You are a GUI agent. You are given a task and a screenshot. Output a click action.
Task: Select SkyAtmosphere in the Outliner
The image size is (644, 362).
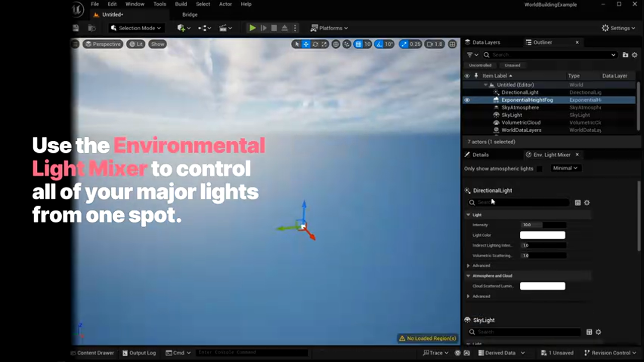[x=520, y=108]
